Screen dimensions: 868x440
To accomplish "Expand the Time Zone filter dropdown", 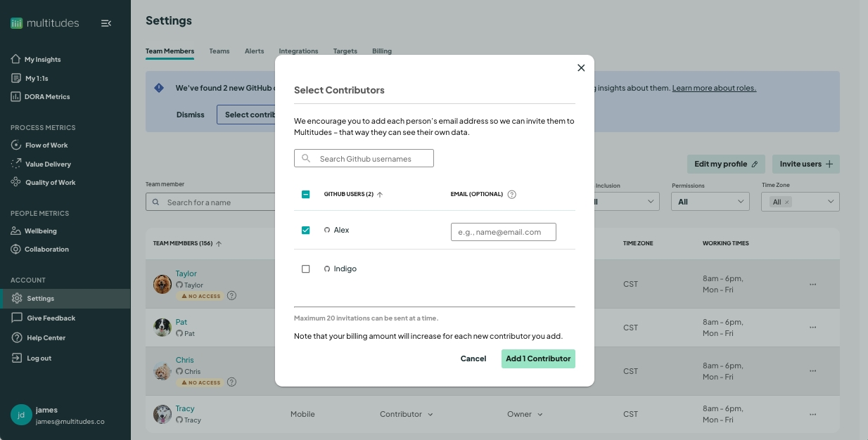I will tap(830, 202).
